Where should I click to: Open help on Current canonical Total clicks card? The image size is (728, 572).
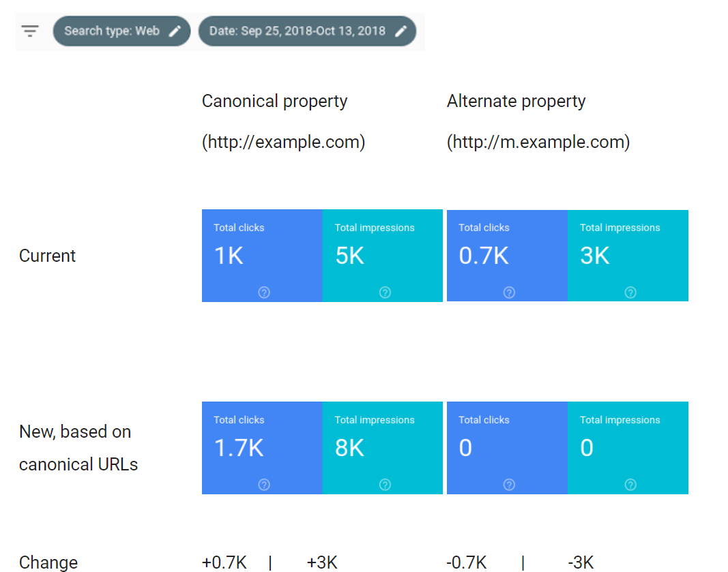[263, 292]
